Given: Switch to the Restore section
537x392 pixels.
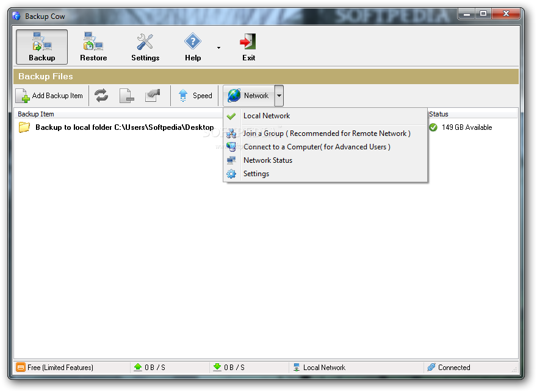Looking at the screenshot, I should click(x=93, y=47).
